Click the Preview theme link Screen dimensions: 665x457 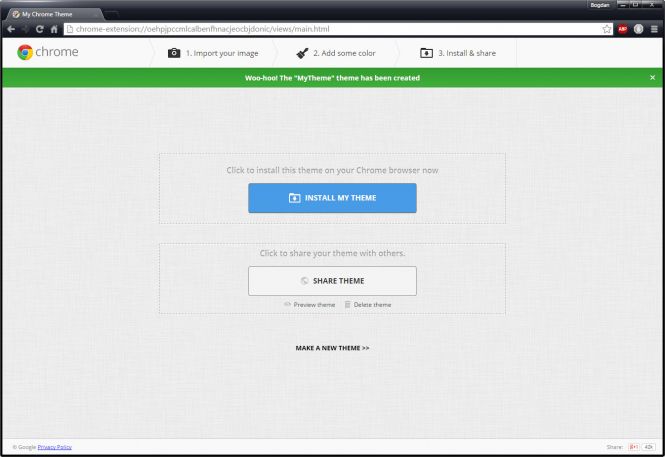point(314,305)
